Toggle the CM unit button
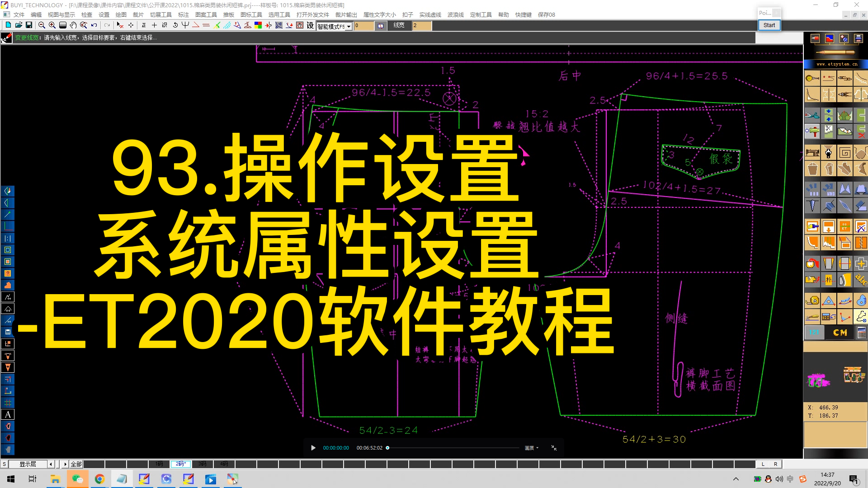This screenshot has width=868, height=488. 840,333
